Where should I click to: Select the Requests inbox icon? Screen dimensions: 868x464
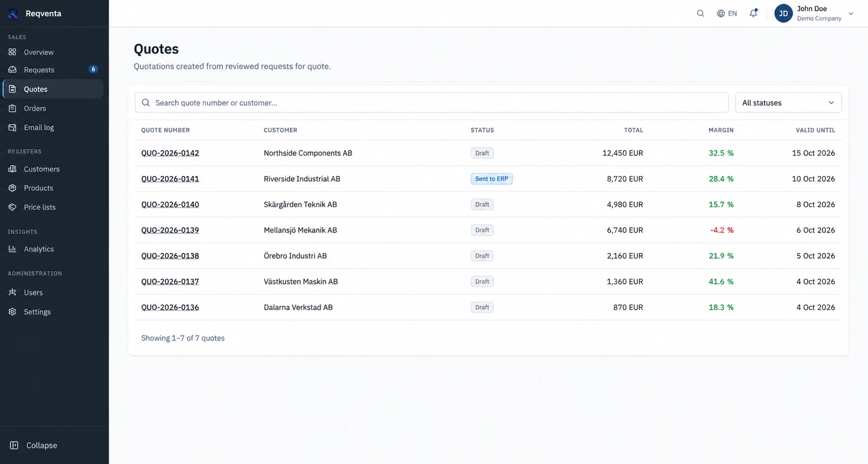pos(13,70)
